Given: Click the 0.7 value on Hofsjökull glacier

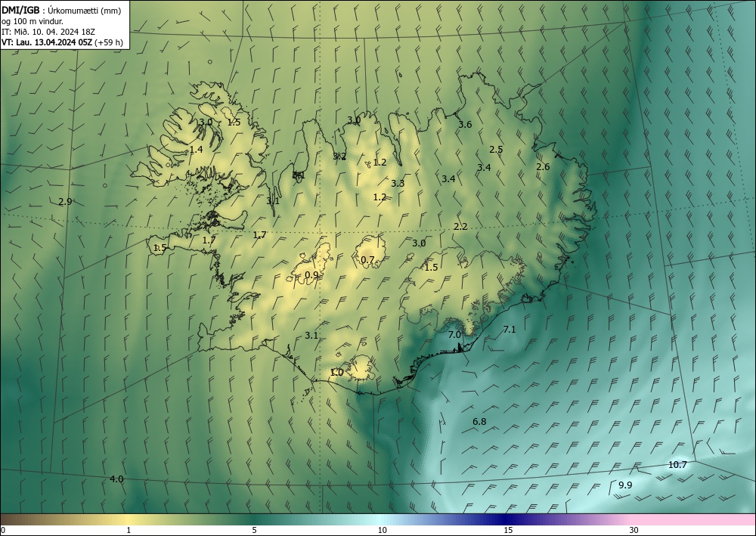Looking at the screenshot, I should (367, 260).
